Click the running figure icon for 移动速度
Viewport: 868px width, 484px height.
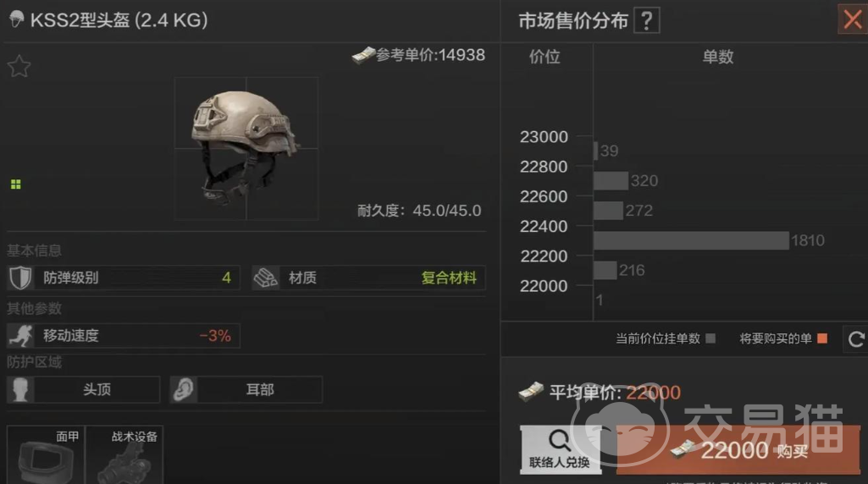tap(21, 336)
